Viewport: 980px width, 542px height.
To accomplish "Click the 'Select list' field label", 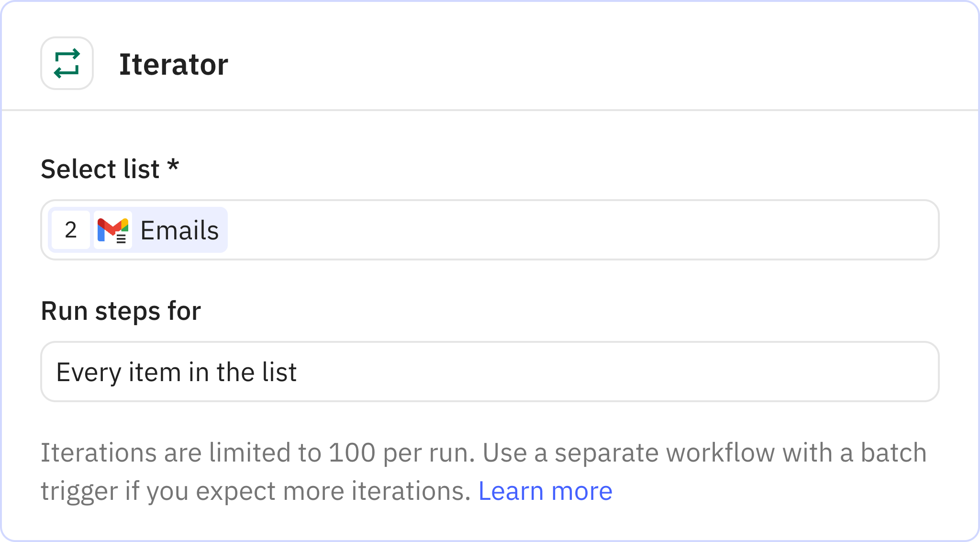I will (x=100, y=169).
